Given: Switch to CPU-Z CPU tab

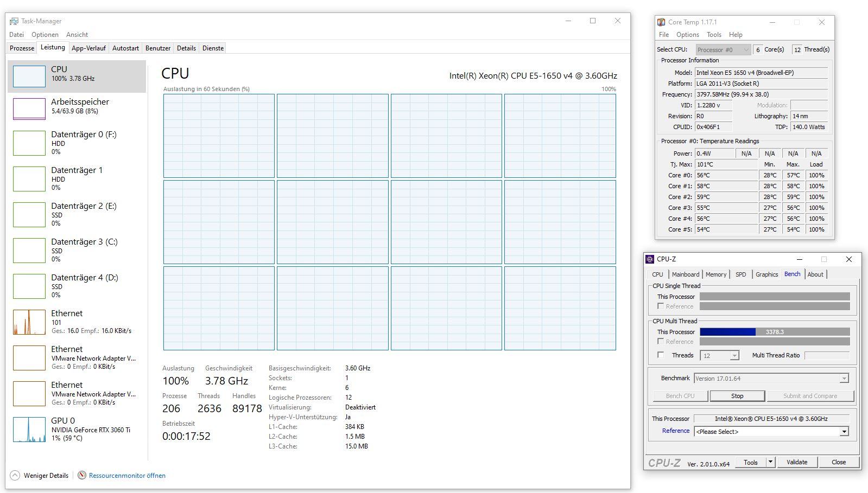Looking at the screenshot, I should [x=657, y=274].
